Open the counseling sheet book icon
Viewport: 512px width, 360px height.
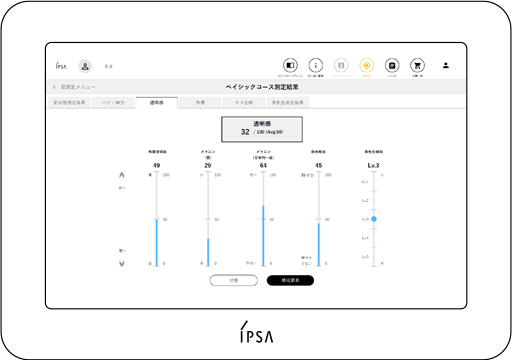(x=290, y=65)
